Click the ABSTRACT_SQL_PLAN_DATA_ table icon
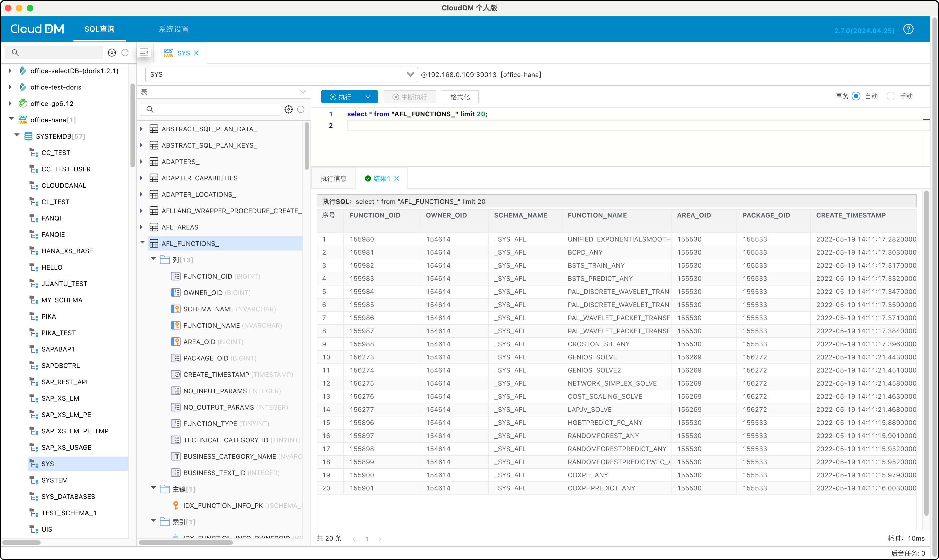 tap(154, 129)
